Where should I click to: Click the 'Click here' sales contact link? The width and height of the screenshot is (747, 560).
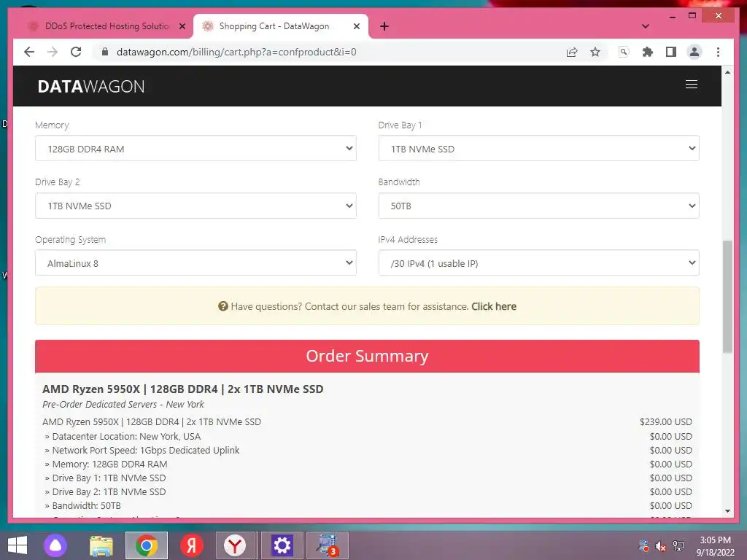[x=494, y=306]
